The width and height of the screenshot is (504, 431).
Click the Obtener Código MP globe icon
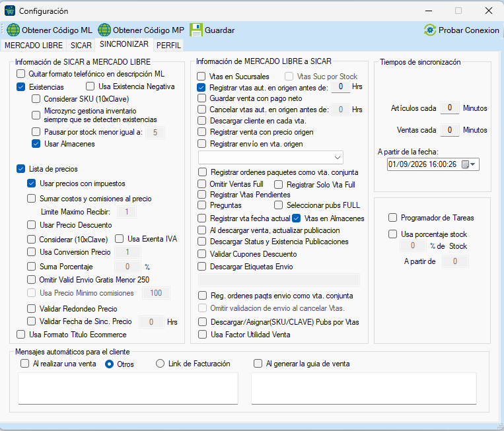[x=104, y=30]
